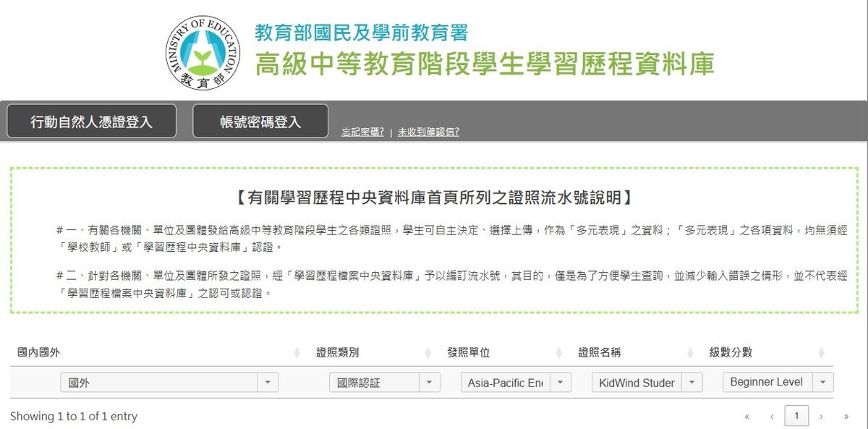The height and width of the screenshot is (429, 868).
Task: Click sort arrows beside 國內國外
Action: (x=297, y=353)
